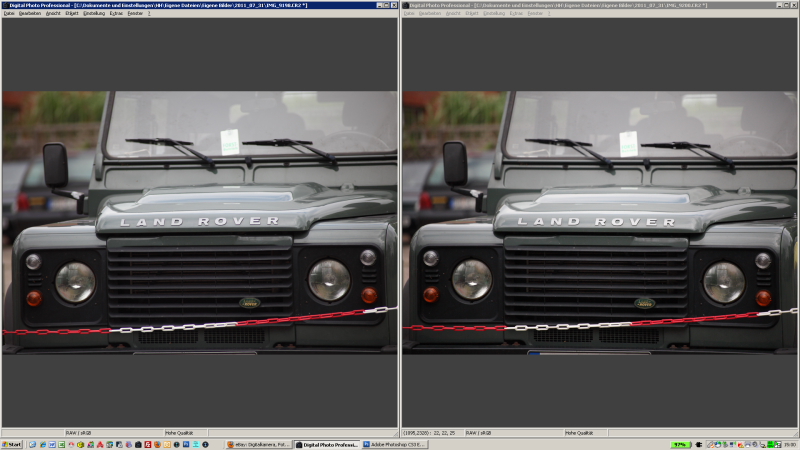Launch Word from quick launch bar
Screen dimensions: 800x450
[53, 445]
